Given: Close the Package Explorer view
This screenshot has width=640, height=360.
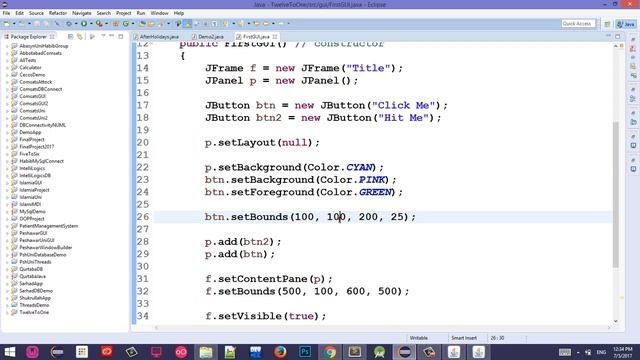Looking at the screenshot, I should pyautogui.click(x=52, y=37).
